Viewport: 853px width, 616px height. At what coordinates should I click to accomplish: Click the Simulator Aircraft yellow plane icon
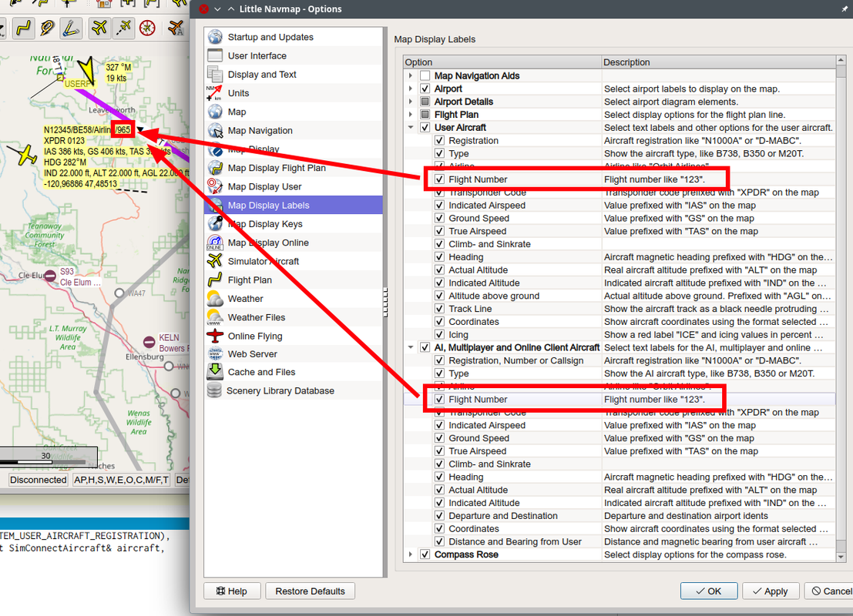point(216,261)
